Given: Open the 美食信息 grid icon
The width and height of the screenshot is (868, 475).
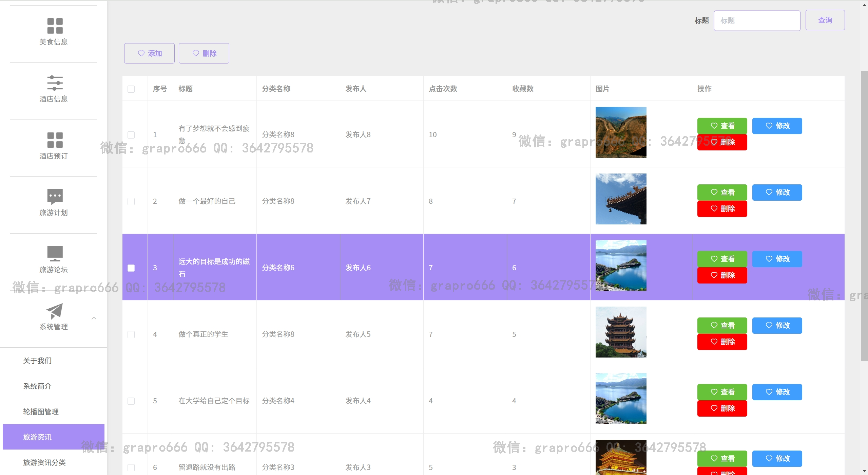Looking at the screenshot, I should pos(55,26).
